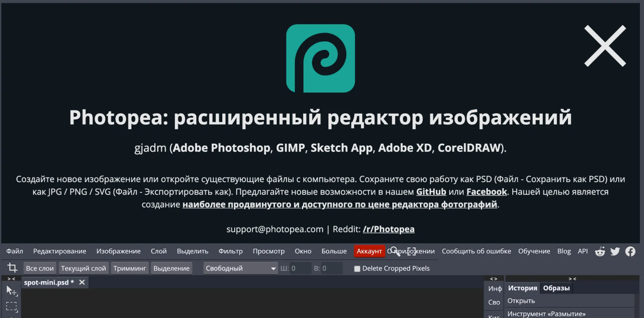Expand the side panel column with <> arrows

(x=493, y=279)
